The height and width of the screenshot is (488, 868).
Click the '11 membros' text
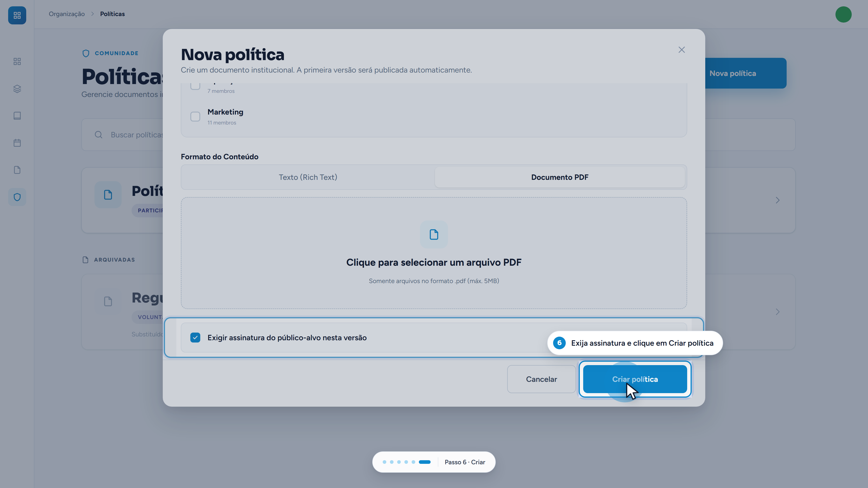[222, 123]
